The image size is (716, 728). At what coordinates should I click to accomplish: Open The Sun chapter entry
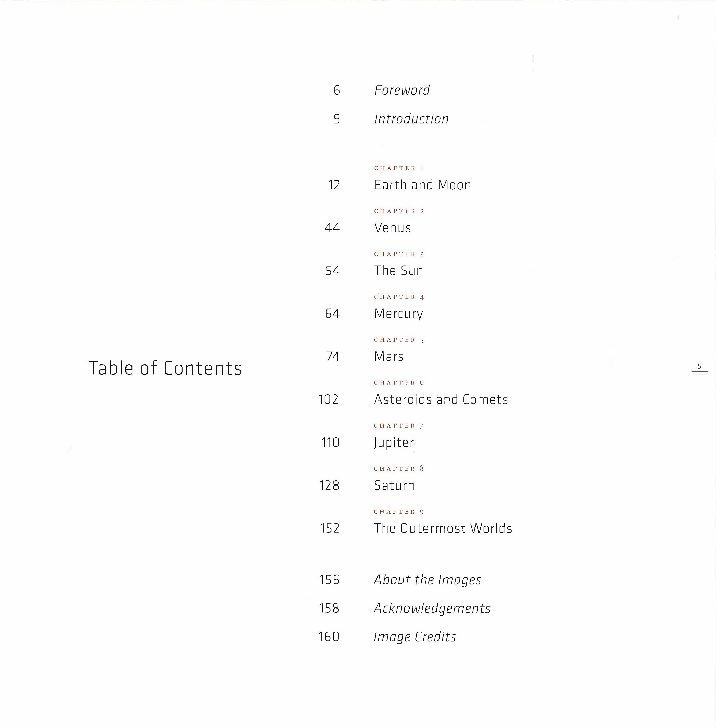click(x=398, y=270)
